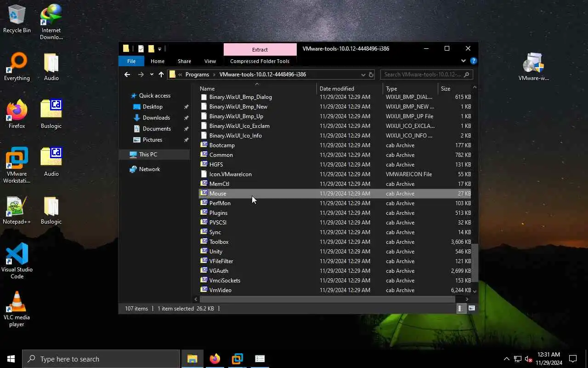The width and height of the screenshot is (588, 368).
Task: Expand address bar history dropdown
Action: coord(363,75)
